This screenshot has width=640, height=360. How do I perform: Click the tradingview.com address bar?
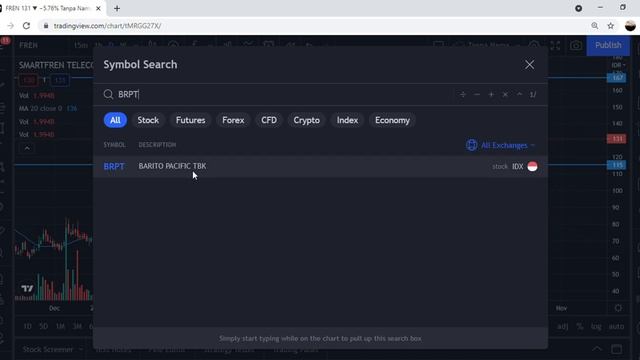(x=107, y=26)
